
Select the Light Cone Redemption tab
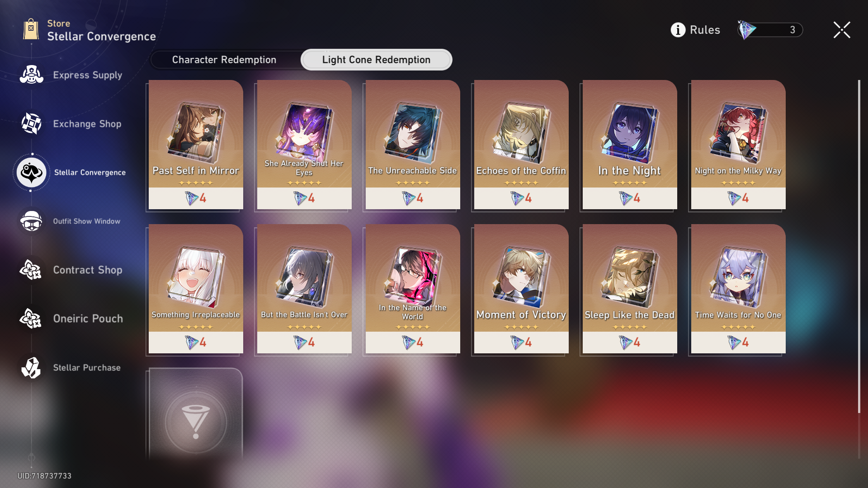click(x=376, y=60)
